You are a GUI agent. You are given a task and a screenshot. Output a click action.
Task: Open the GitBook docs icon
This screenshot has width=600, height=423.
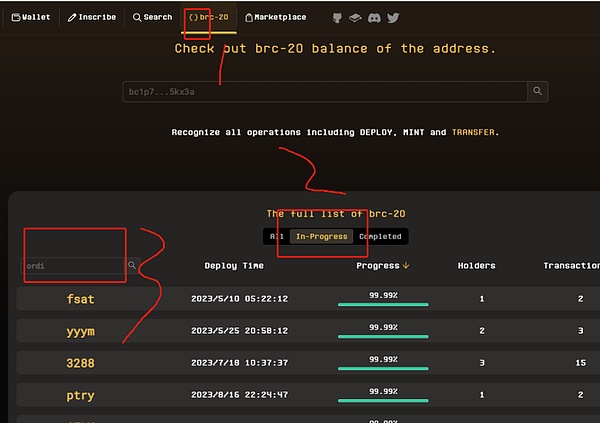356,17
